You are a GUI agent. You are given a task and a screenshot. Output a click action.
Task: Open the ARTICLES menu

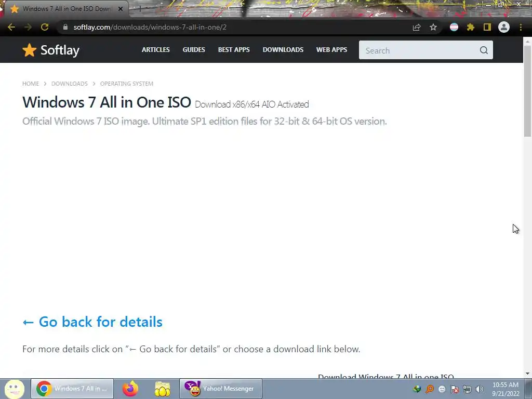coord(156,49)
